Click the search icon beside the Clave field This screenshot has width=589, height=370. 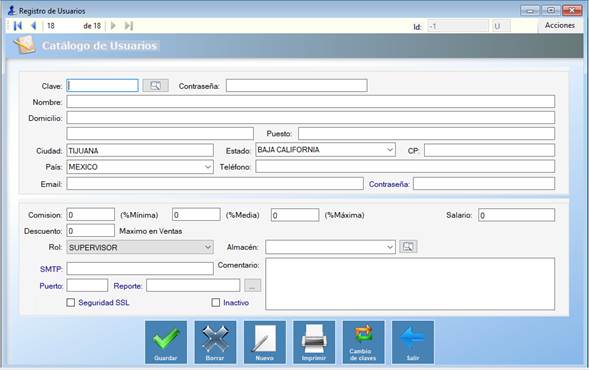(x=156, y=86)
